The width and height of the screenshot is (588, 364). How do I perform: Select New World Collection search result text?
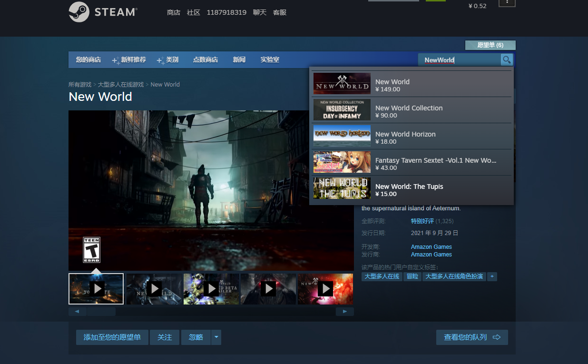point(409,108)
